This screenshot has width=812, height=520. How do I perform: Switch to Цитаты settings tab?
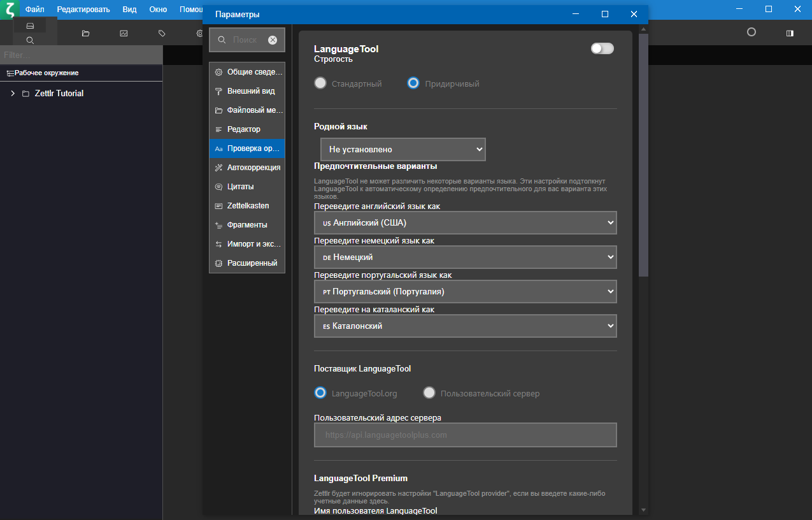click(247, 187)
